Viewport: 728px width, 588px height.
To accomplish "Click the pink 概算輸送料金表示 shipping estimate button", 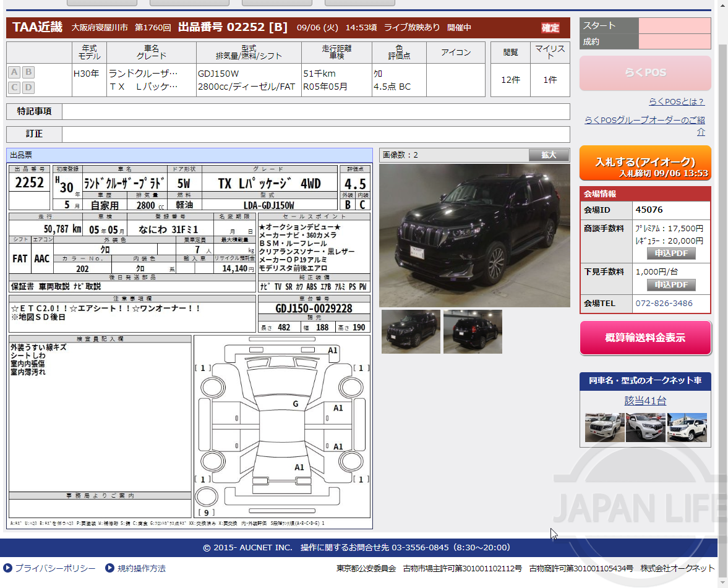I will pyautogui.click(x=645, y=338).
